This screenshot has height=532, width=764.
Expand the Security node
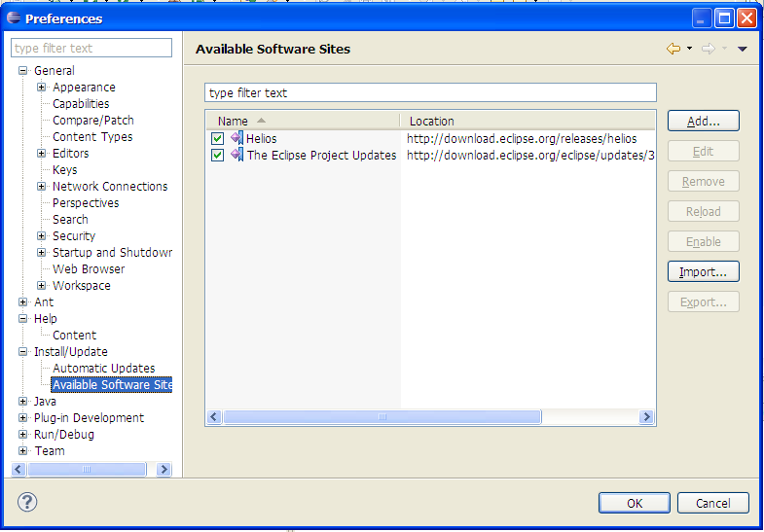tap(42, 236)
